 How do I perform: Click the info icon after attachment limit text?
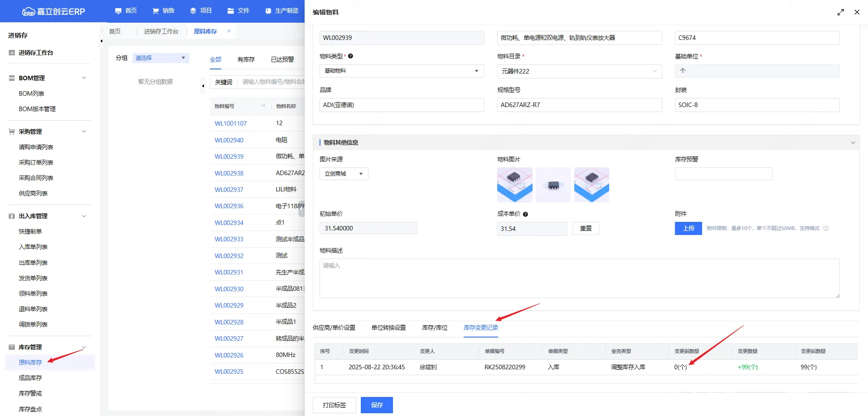coord(826,229)
